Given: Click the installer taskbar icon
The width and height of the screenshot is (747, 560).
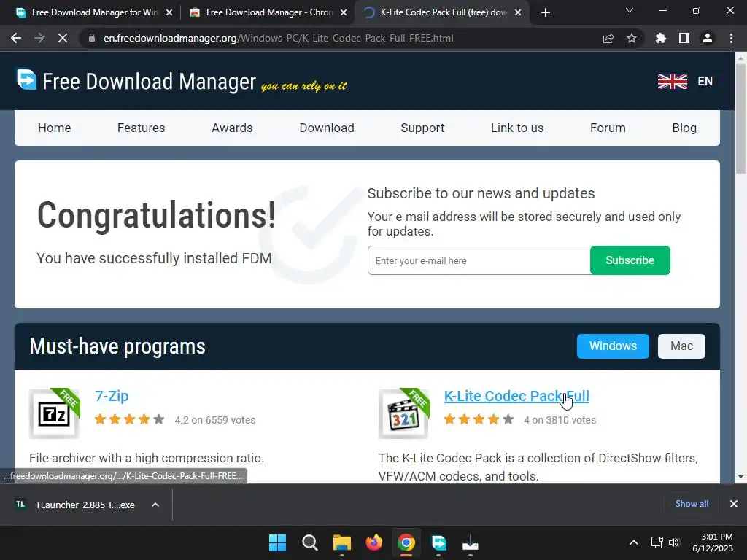Looking at the screenshot, I should coord(471,542).
